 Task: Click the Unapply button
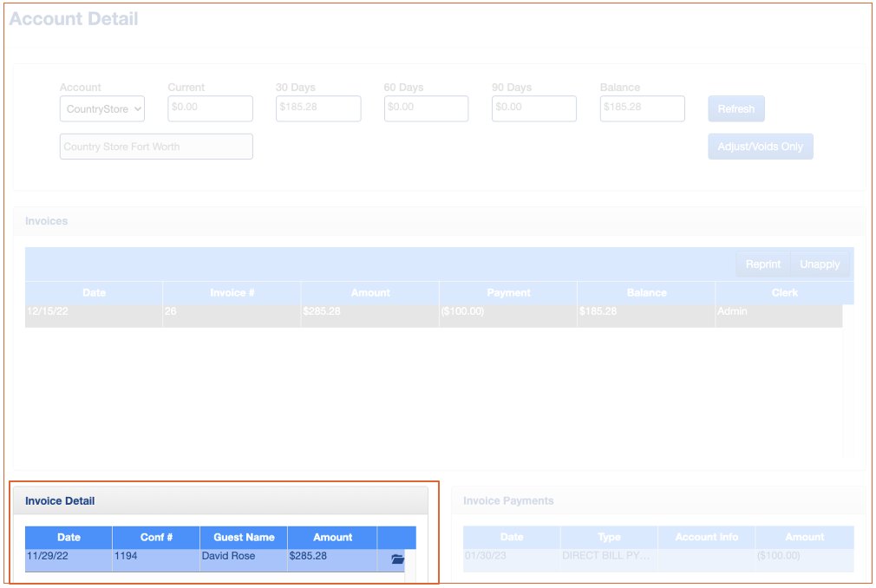coord(819,265)
